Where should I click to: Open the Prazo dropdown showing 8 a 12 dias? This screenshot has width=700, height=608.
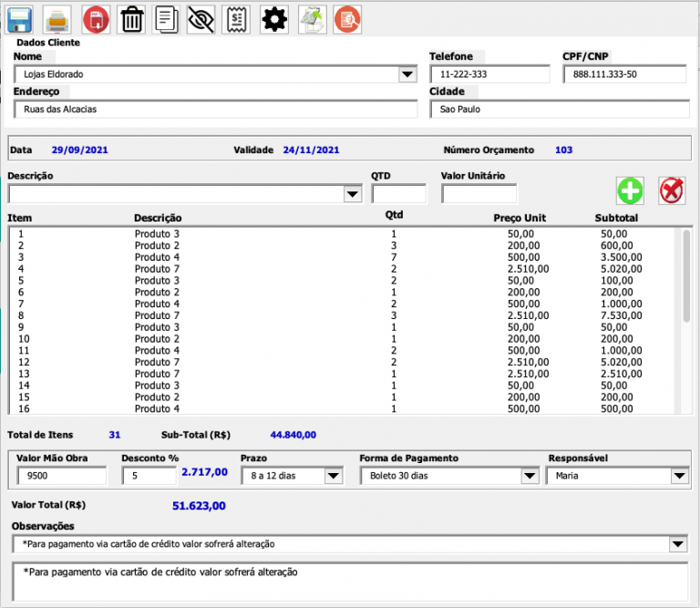click(333, 476)
